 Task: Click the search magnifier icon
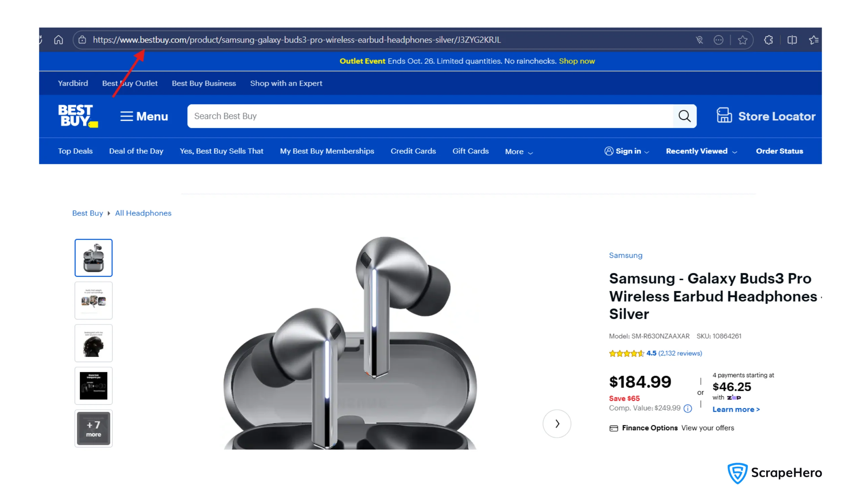(x=684, y=116)
